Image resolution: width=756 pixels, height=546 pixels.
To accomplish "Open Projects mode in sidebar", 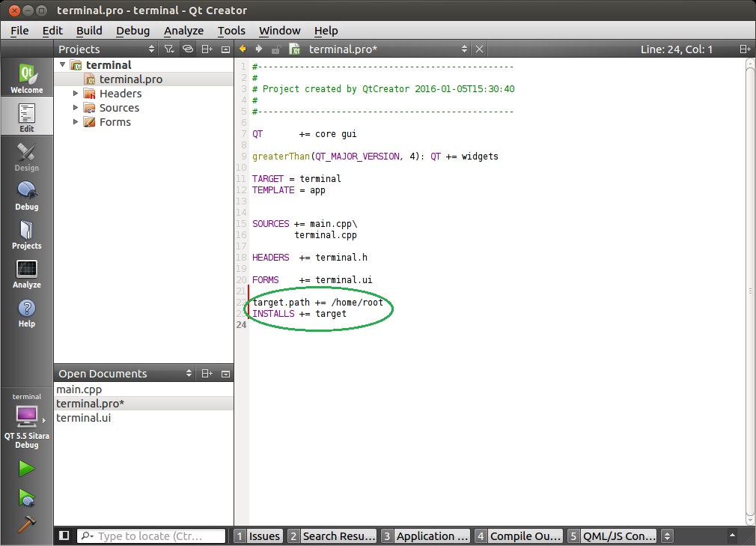I will [26, 235].
